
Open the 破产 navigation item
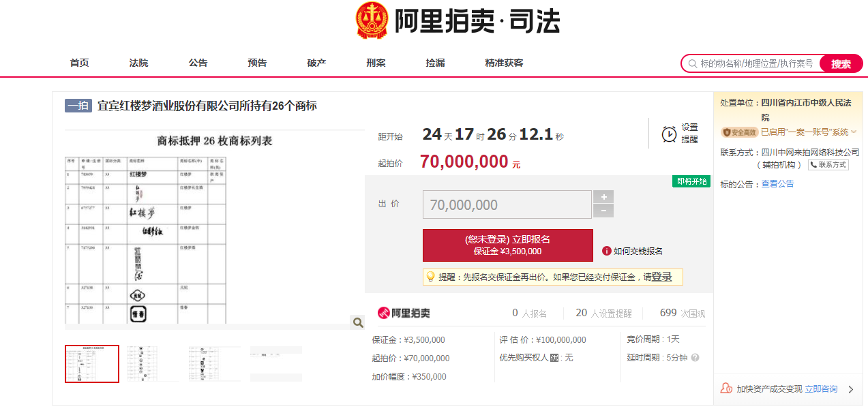click(316, 63)
